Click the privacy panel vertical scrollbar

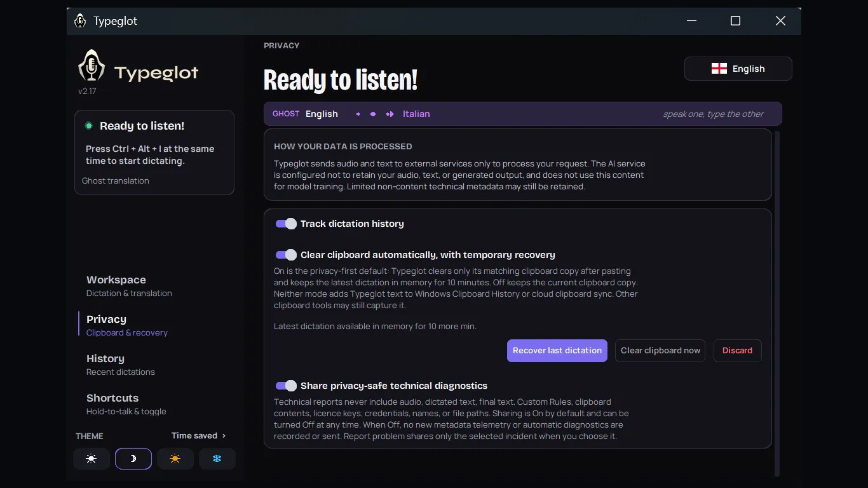776,302
